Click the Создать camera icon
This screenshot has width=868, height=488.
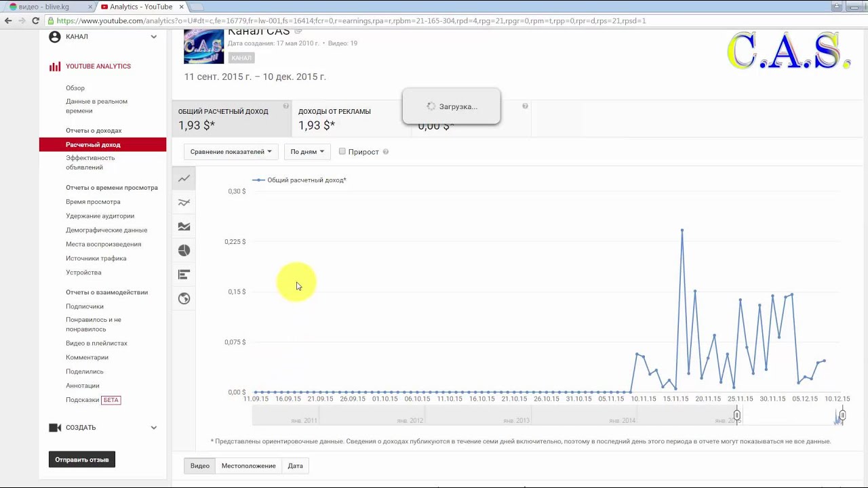pos(55,428)
